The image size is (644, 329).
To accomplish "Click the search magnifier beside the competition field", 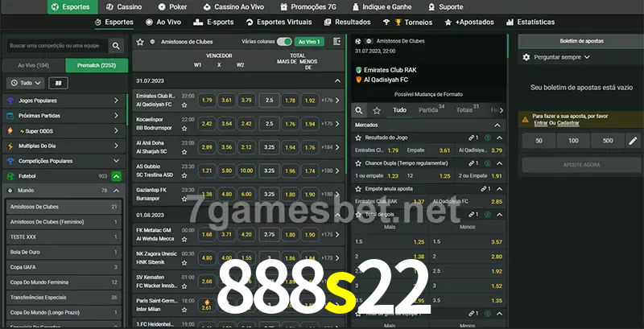I will coord(117,47).
